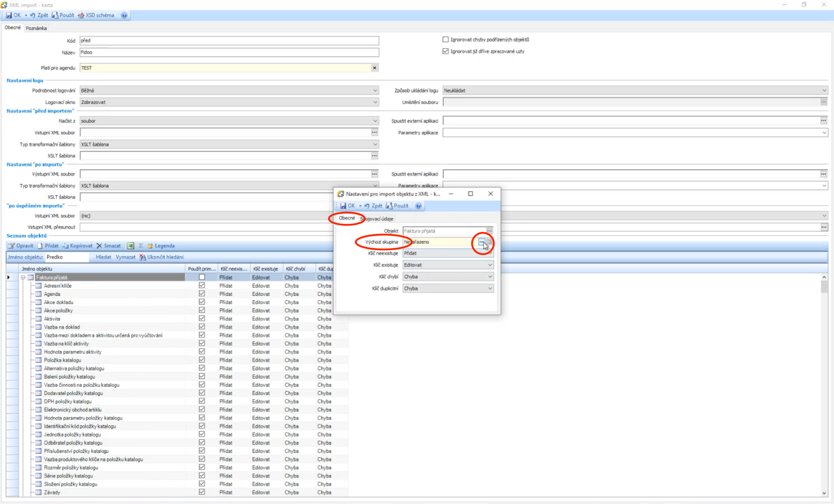Click into the Kód input field
Viewport: 834px width, 504px height.
229,41
